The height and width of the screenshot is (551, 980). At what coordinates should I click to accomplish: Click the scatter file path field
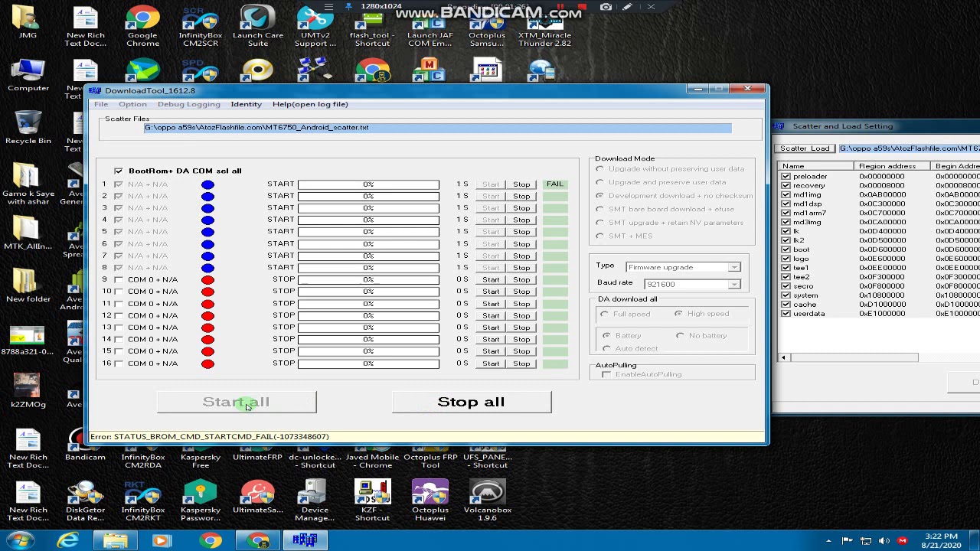(x=436, y=128)
